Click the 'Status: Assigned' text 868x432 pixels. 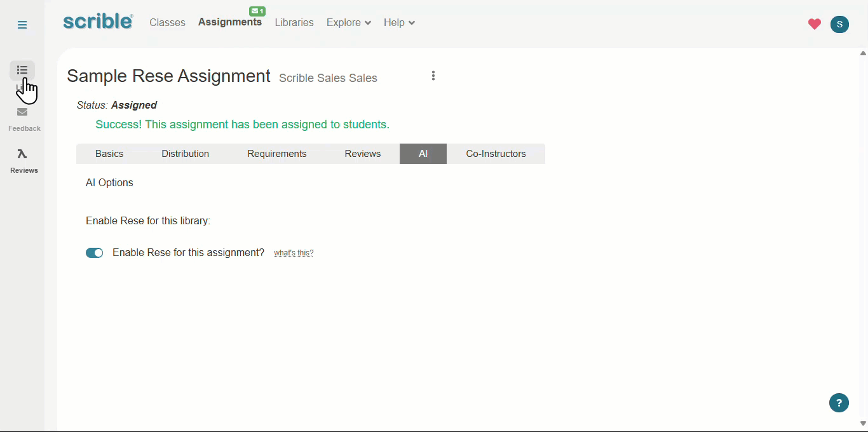pyautogui.click(x=117, y=105)
